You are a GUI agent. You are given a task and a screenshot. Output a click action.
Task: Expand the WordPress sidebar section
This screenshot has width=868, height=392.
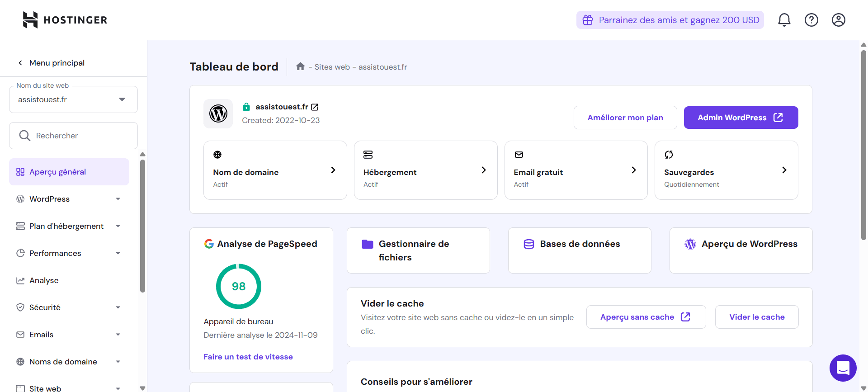point(69,199)
